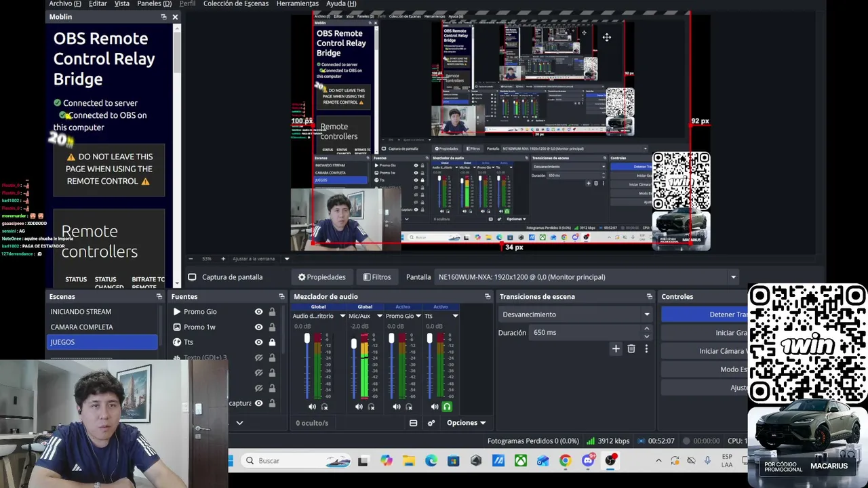The height and width of the screenshot is (488, 868).
Task: Hide the Promo 1w source
Action: pos(258,327)
